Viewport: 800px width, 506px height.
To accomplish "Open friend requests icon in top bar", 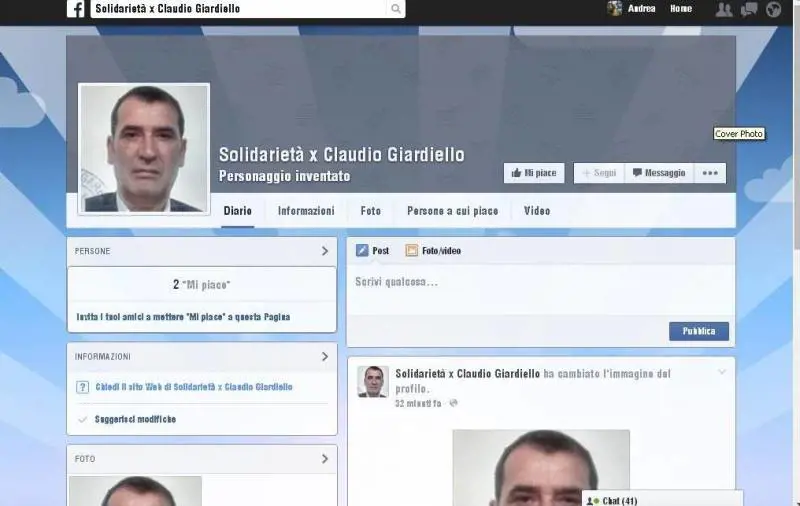I will [x=724, y=9].
